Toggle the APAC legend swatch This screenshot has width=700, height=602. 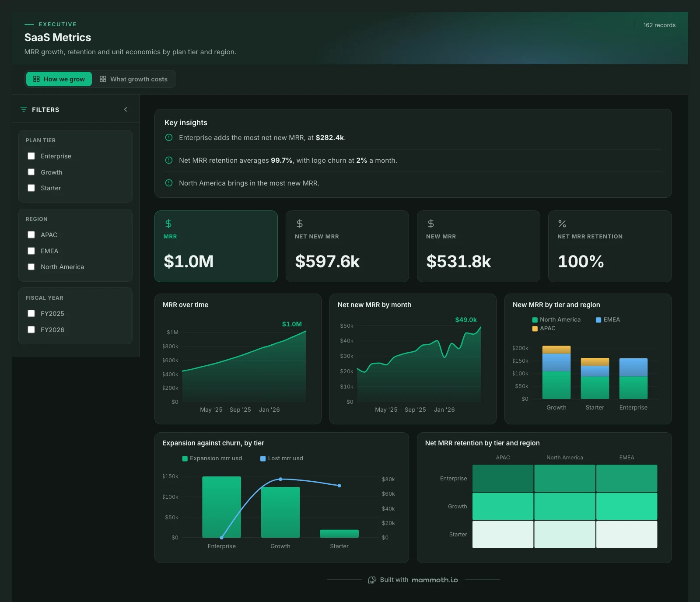click(x=535, y=329)
